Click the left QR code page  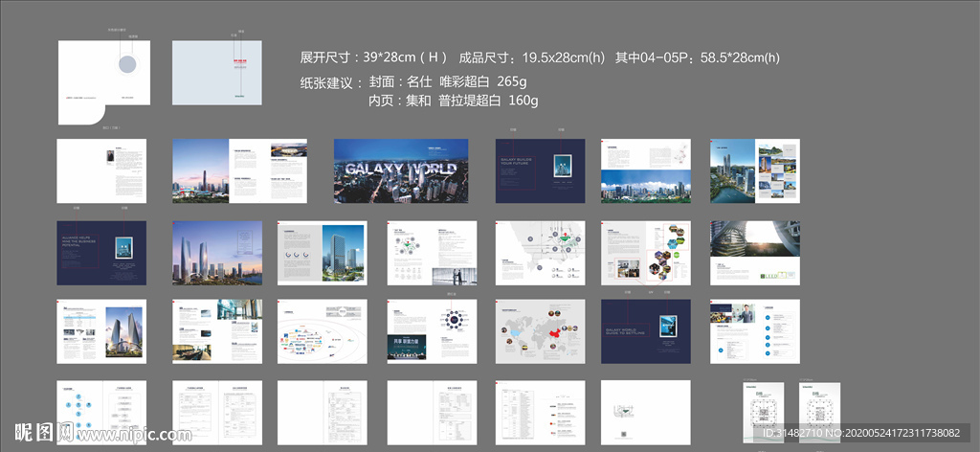coord(764,412)
